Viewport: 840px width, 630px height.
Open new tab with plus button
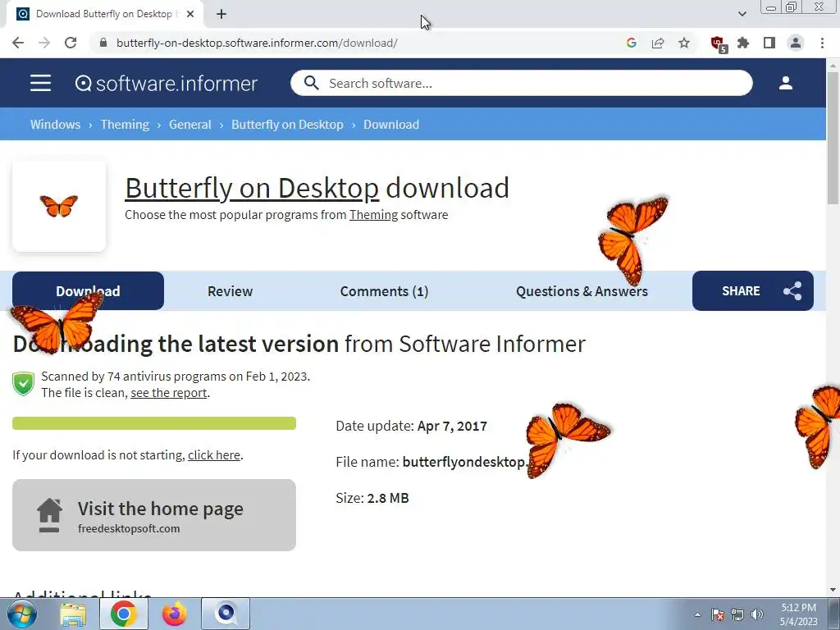pyautogui.click(x=221, y=14)
